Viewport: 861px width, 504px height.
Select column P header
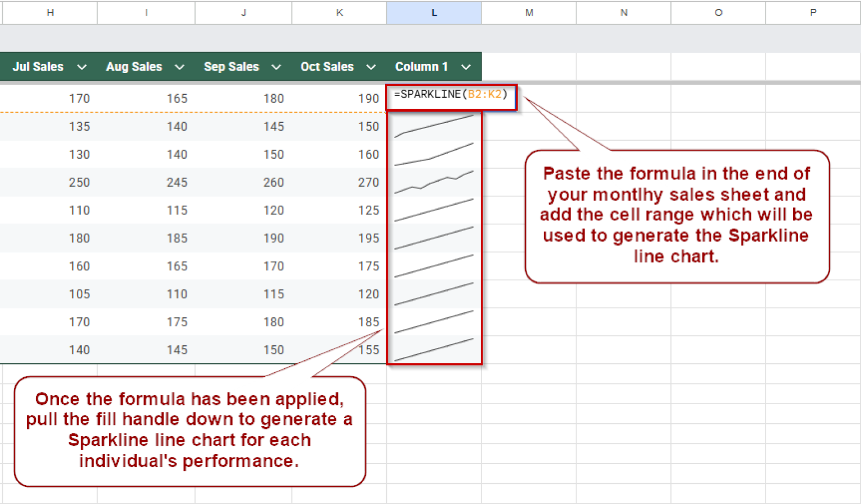(x=813, y=12)
